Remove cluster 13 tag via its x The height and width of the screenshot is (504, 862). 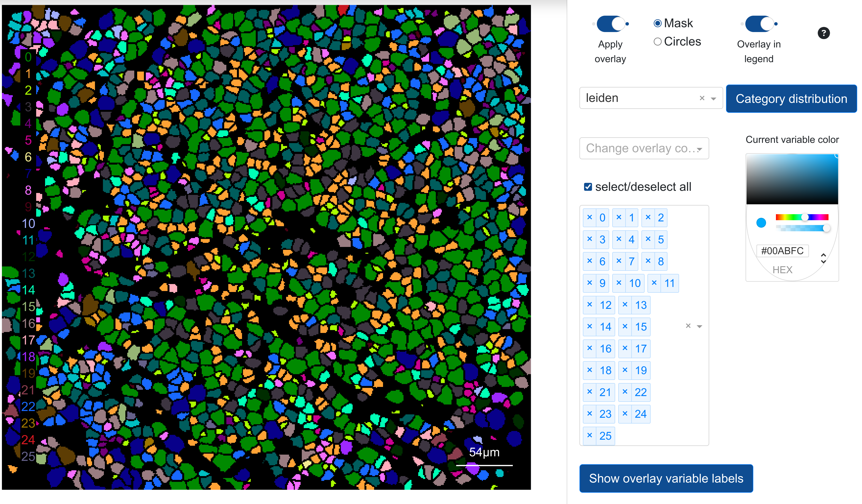point(625,305)
